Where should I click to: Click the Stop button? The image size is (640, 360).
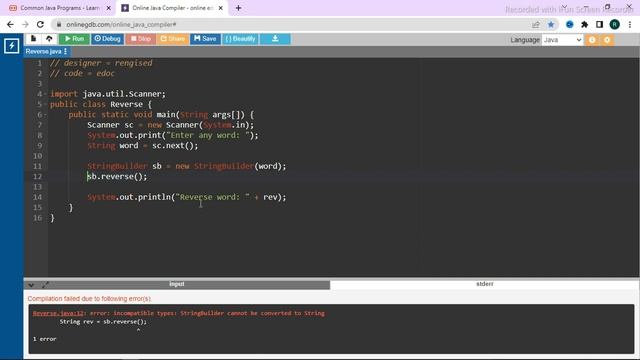pos(140,39)
